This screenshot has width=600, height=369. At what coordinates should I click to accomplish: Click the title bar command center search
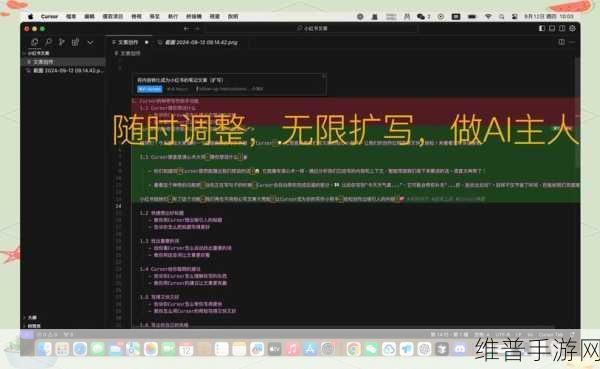(312, 28)
